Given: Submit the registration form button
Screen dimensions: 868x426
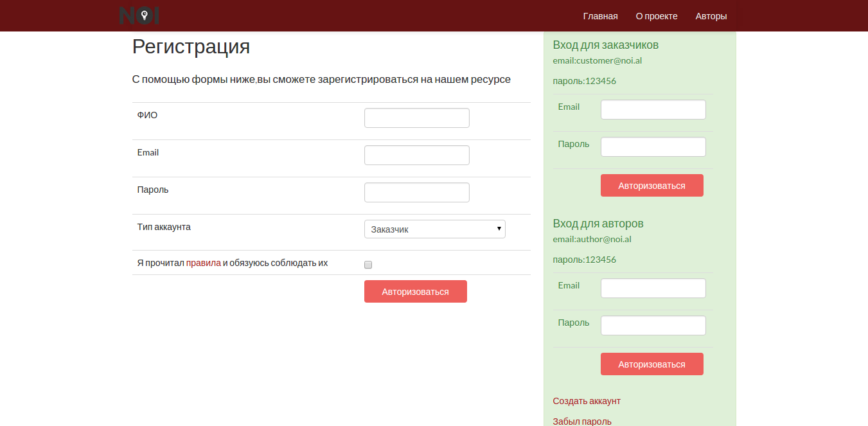Looking at the screenshot, I should pos(416,291).
